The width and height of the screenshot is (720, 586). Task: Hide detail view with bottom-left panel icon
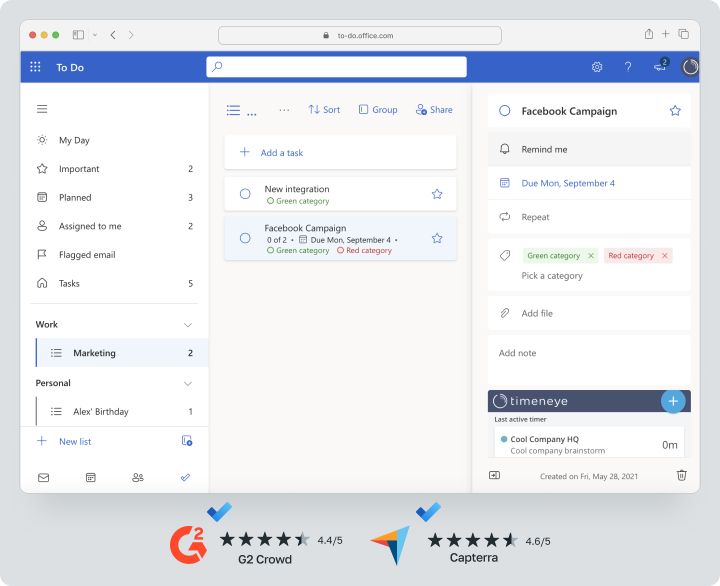pyautogui.click(x=494, y=476)
